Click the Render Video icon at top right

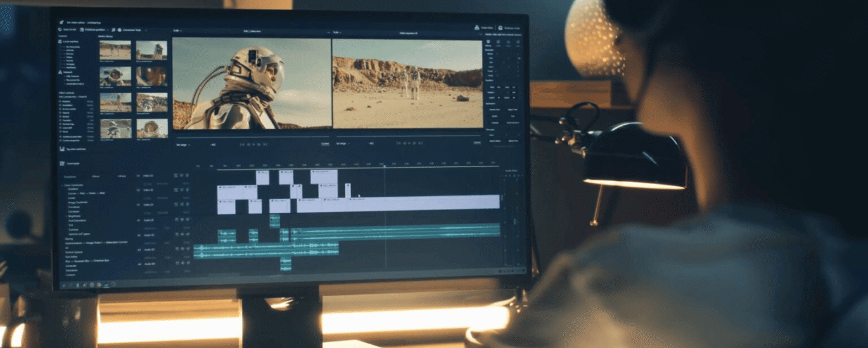[477, 28]
